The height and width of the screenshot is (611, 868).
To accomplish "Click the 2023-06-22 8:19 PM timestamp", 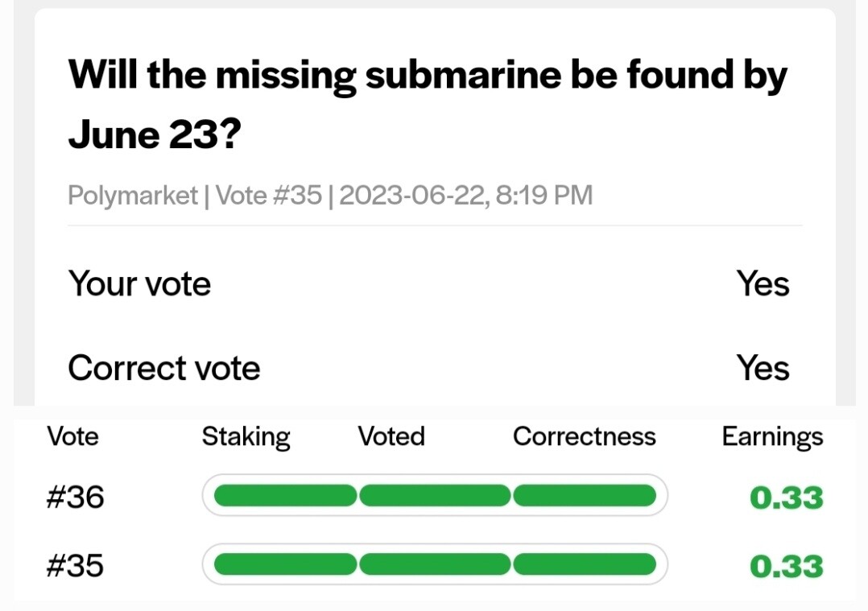I will coord(465,195).
